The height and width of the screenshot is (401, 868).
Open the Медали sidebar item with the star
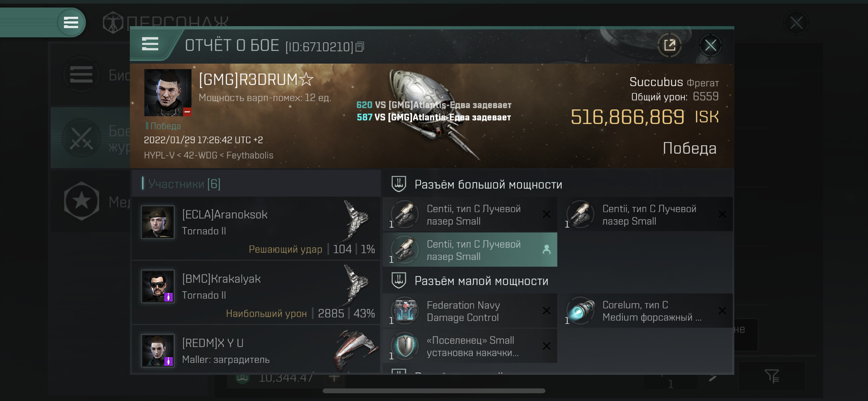coord(91,201)
